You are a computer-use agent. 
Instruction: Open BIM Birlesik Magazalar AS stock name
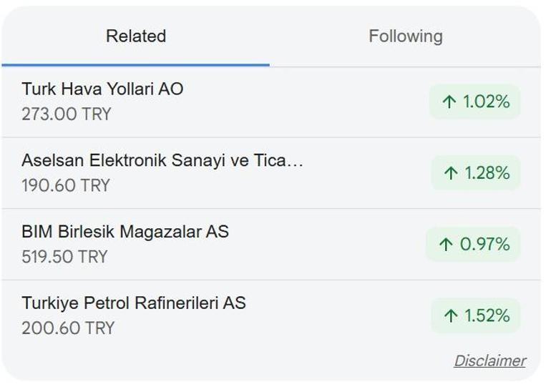[x=125, y=232]
